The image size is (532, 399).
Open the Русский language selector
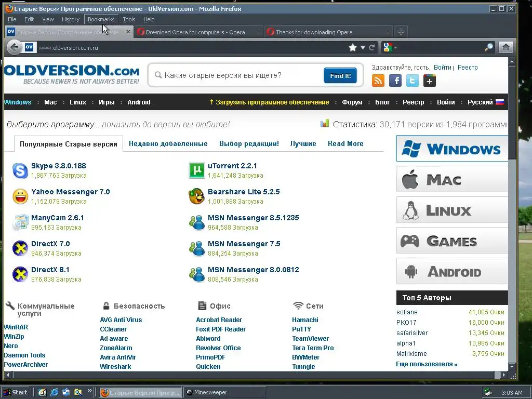coord(486,102)
